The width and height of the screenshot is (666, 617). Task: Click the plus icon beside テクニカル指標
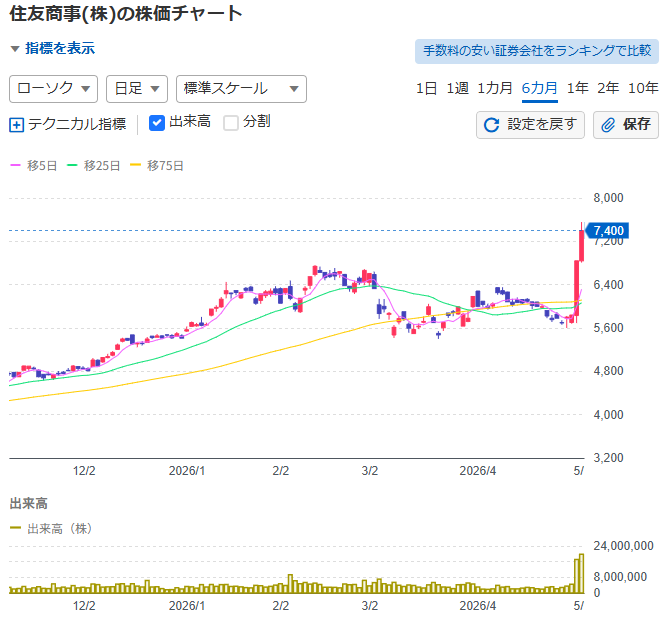tap(17, 125)
